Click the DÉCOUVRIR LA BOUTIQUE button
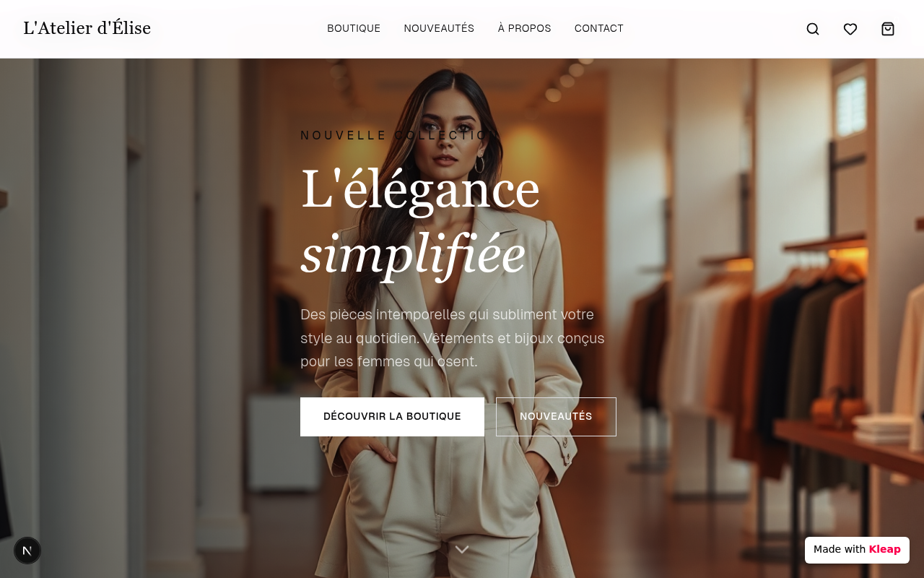Image resolution: width=924 pixels, height=578 pixels. pyautogui.click(x=392, y=417)
